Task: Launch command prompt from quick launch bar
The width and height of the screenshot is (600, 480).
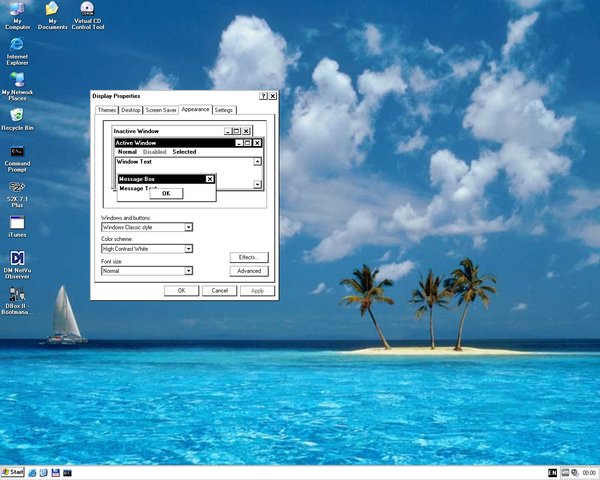Action: click(x=67, y=473)
